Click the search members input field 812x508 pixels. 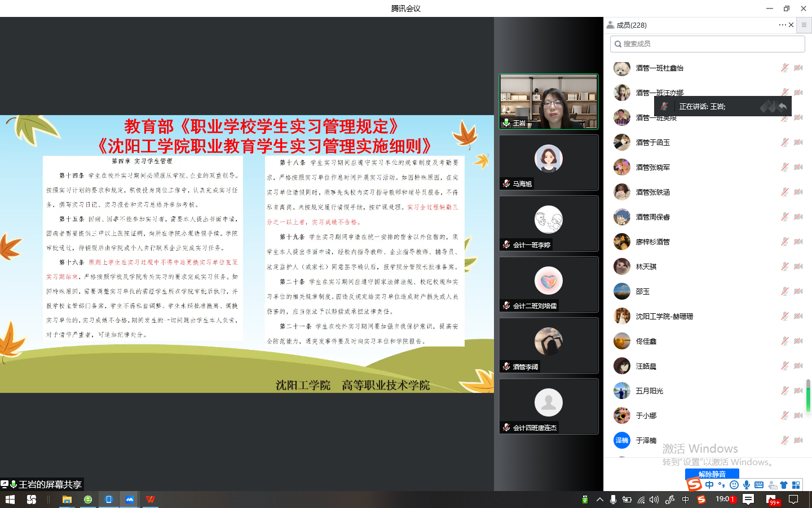click(707, 43)
